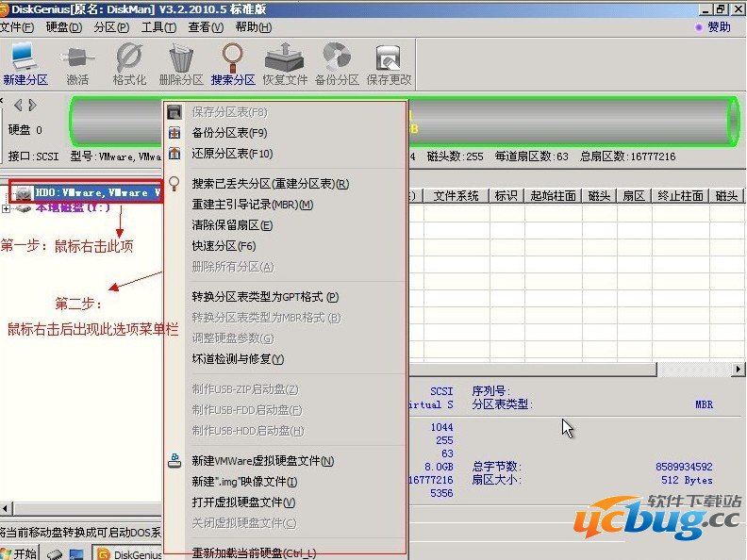
Task: Click the 终止柱面 column header
Action: (680, 196)
